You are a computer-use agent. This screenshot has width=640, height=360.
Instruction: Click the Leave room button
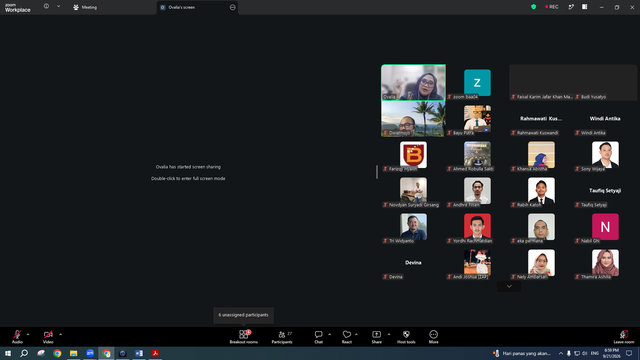coord(624,337)
